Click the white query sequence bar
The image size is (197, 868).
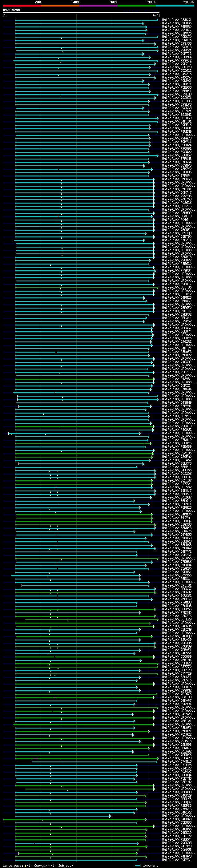click(x=81, y=12)
